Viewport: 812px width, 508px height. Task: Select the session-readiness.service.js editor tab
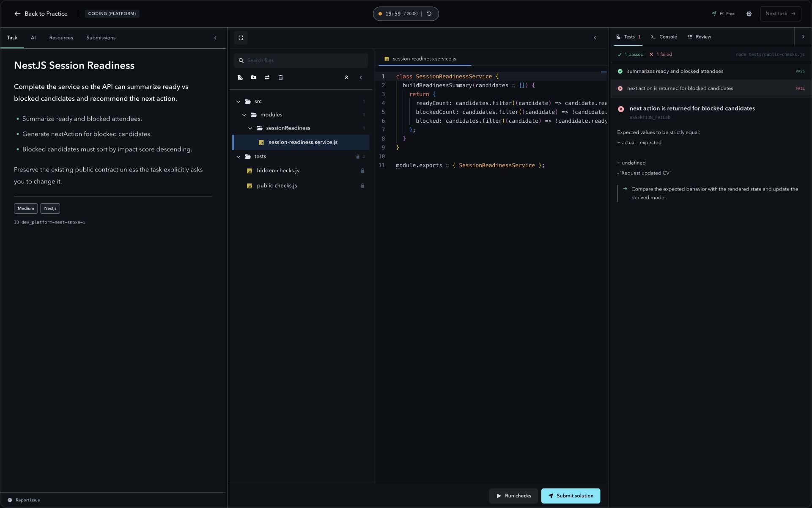[x=425, y=59]
